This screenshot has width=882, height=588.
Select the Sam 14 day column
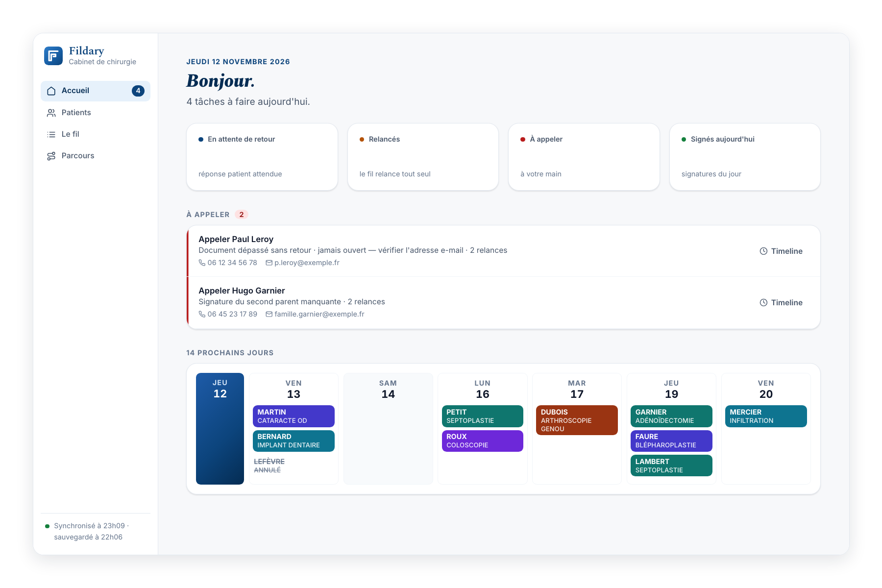(x=388, y=429)
